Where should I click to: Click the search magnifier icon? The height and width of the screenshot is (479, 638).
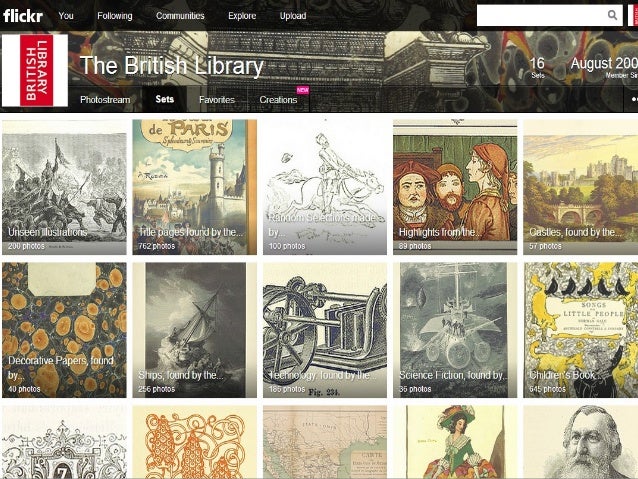pyautogui.click(x=612, y=15)
